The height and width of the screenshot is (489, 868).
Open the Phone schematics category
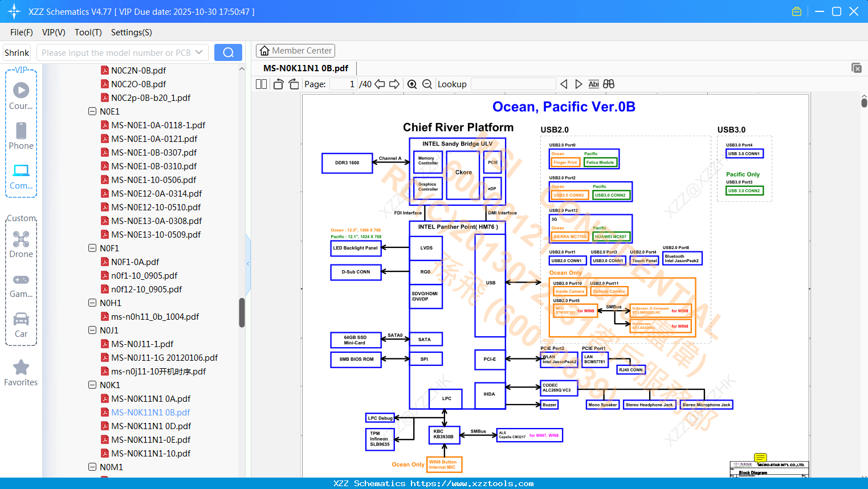[x=21, y=136]
